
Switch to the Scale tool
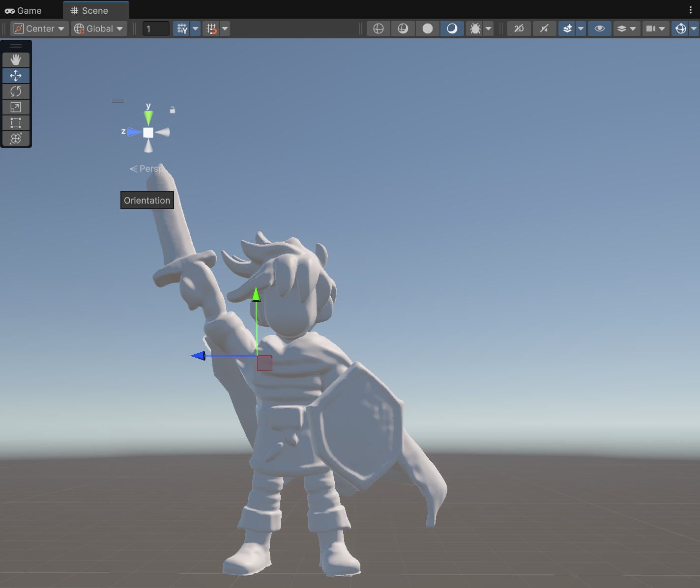click(16, 107)
